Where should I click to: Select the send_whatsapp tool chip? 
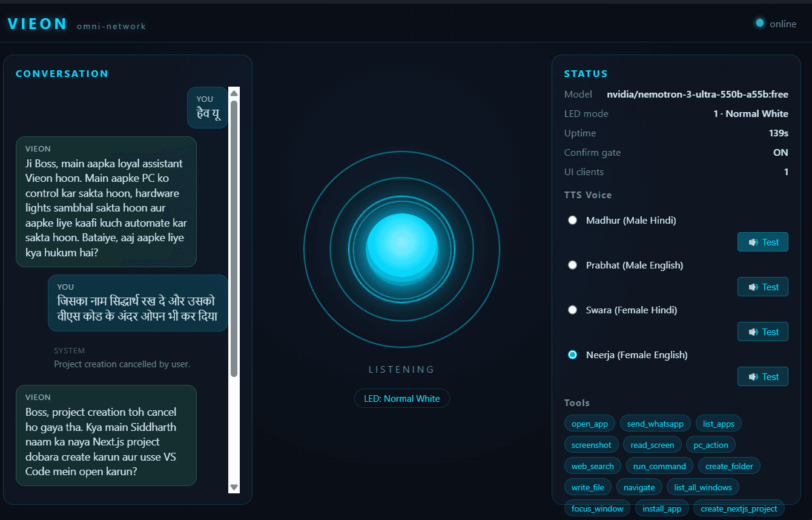click(655, 424)
